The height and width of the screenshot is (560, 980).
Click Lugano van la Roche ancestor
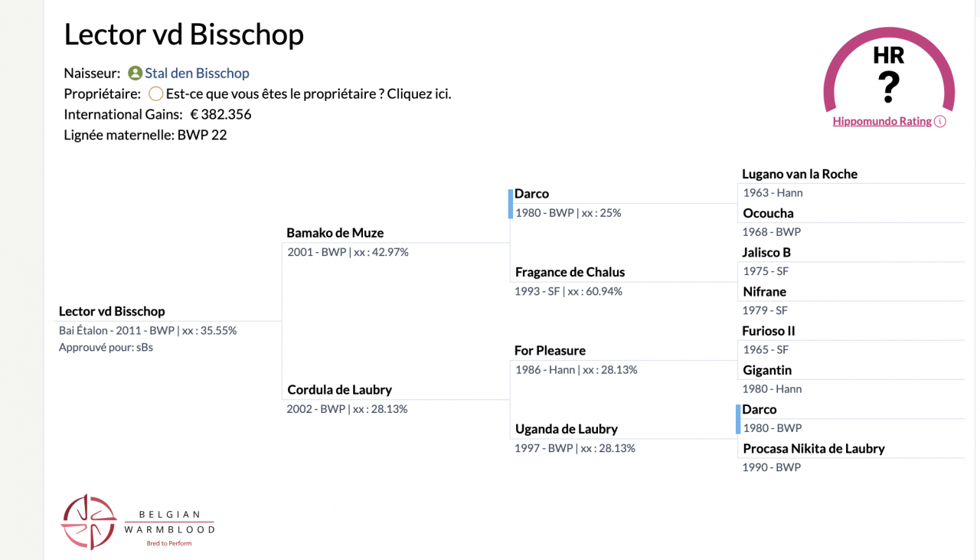click(799, 174)
